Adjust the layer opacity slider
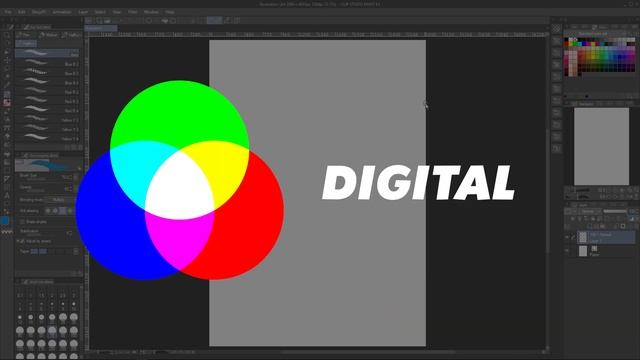The image size is (640, 360). pos(615,211)
